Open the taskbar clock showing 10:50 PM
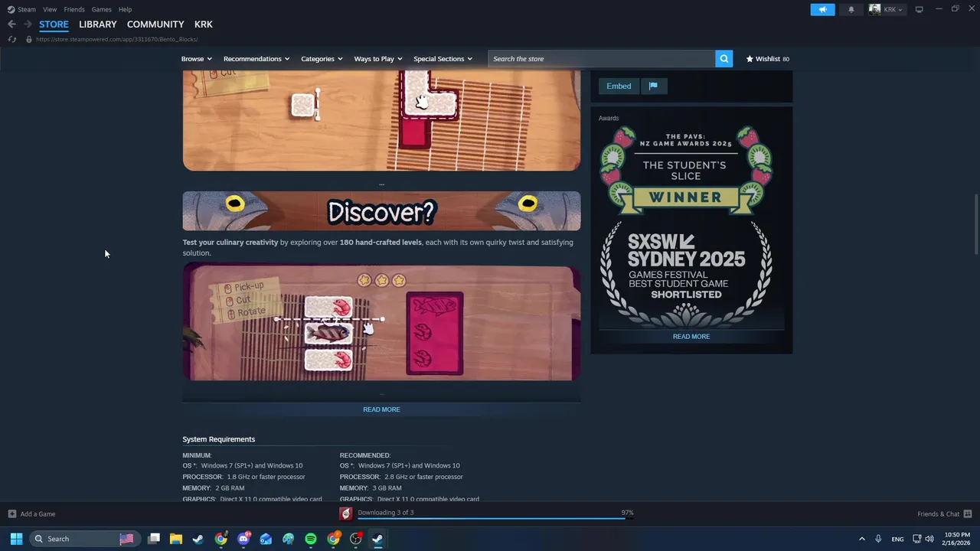The image size is (980, 551). coord(957,539)
